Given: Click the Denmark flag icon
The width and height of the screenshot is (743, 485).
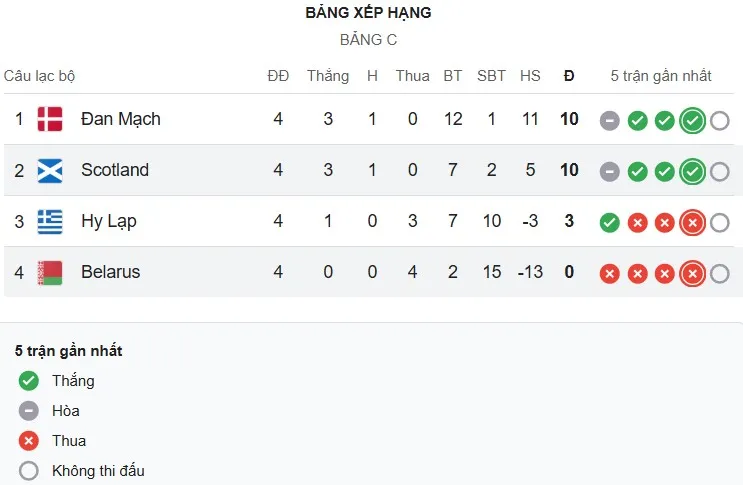Looking at the screenshot, I should tap(50, 120).
